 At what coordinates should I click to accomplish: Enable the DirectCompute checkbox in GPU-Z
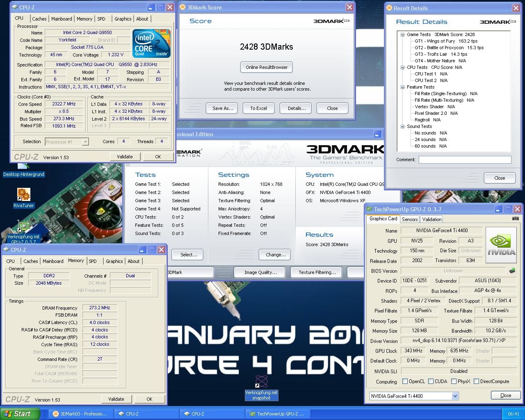click(x=476, y=381)
